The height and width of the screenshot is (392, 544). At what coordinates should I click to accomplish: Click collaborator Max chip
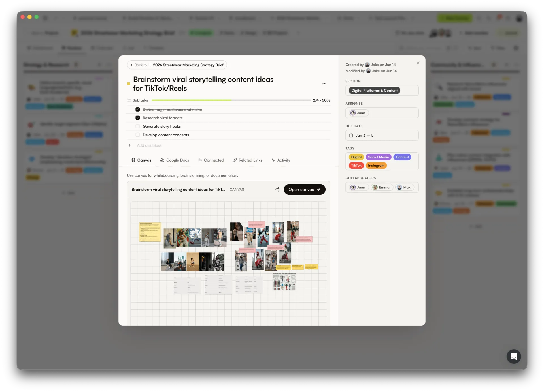click(404, 187)
